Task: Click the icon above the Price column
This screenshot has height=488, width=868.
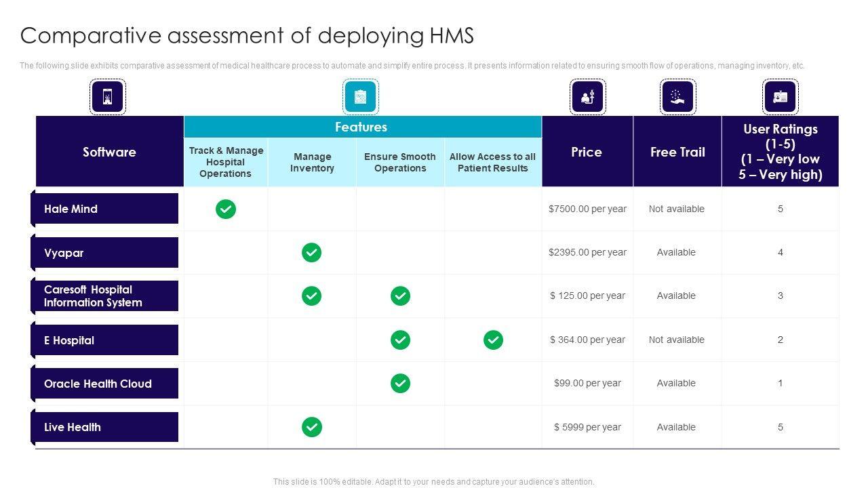Action: (x=587, y=97)
